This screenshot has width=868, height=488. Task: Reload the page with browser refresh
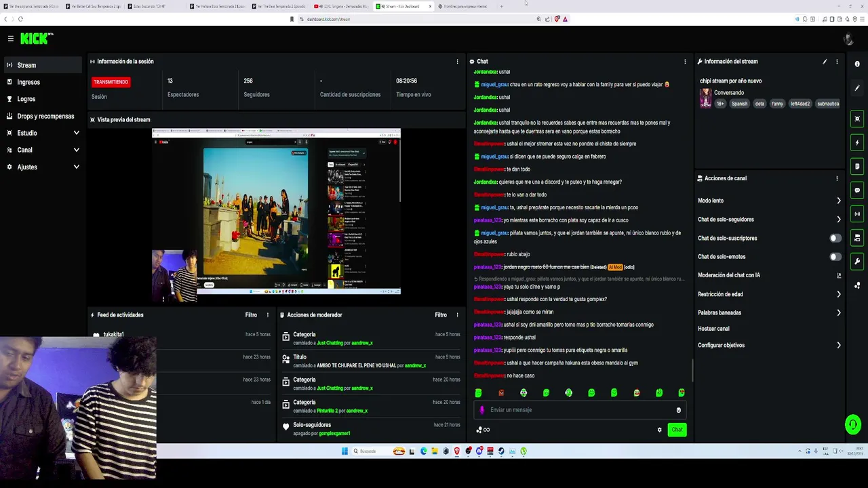pos(20,19)
